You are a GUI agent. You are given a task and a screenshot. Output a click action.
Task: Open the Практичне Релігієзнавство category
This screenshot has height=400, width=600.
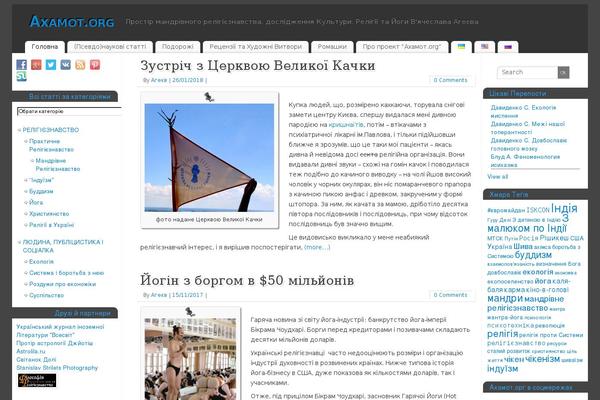click(51, 145)
